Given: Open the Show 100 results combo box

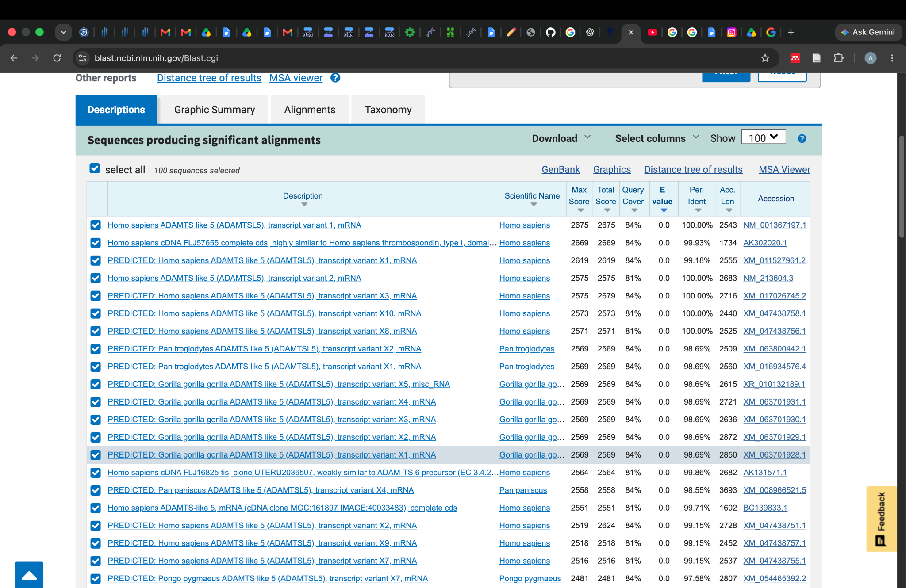Looking at the screenshot, I should 764,137.
